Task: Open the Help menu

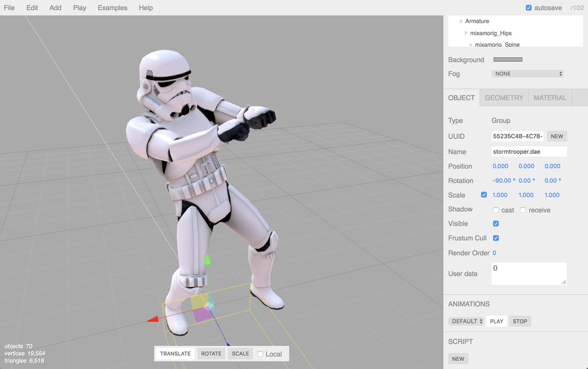Action: (x=146, y=8)
